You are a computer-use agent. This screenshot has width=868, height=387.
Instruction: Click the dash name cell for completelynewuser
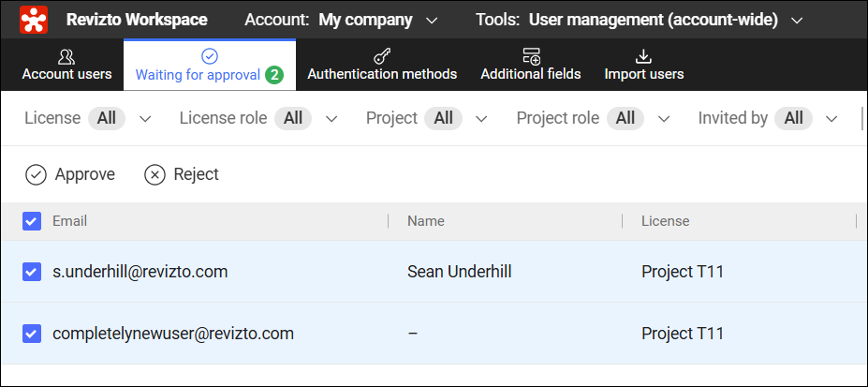[412, 334]
